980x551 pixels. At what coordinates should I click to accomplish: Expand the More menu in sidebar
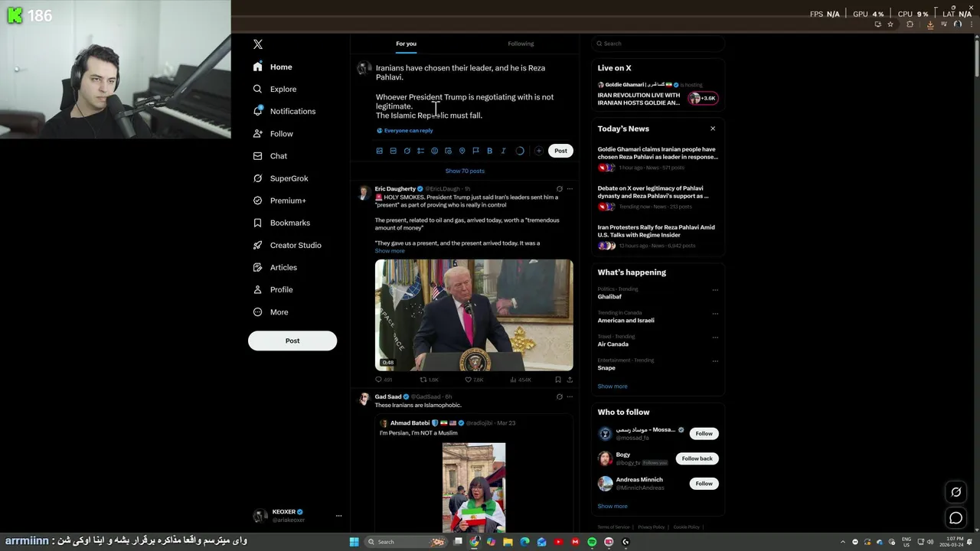270,312
